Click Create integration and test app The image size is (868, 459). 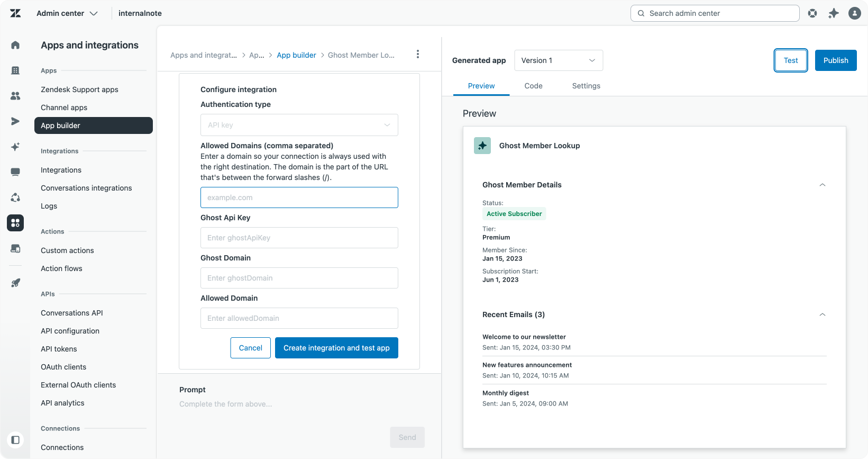coord(336,348)
